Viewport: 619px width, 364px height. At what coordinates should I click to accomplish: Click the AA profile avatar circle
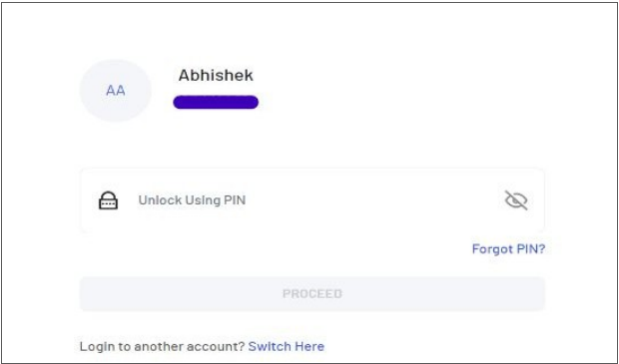(115, 91)
